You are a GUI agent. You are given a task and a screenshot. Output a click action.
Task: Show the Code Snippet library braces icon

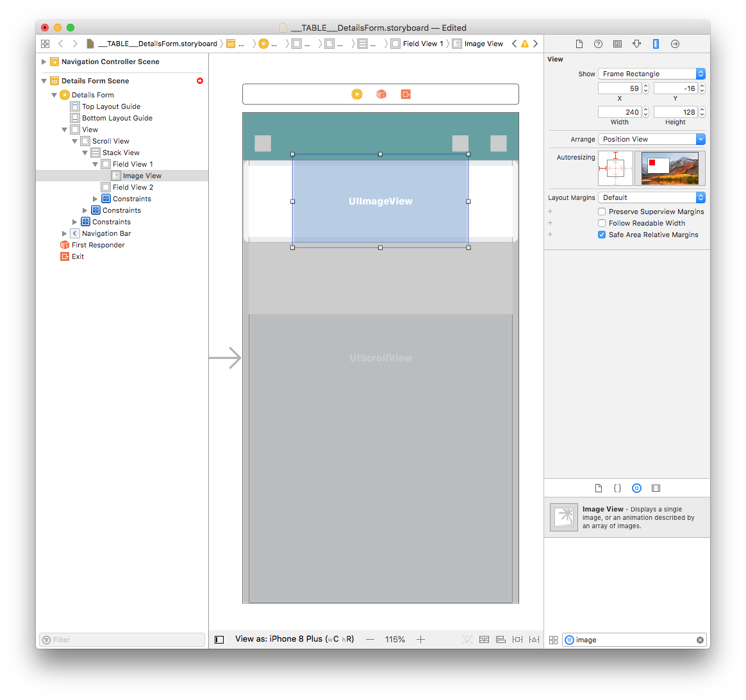[x=617, y=488]
